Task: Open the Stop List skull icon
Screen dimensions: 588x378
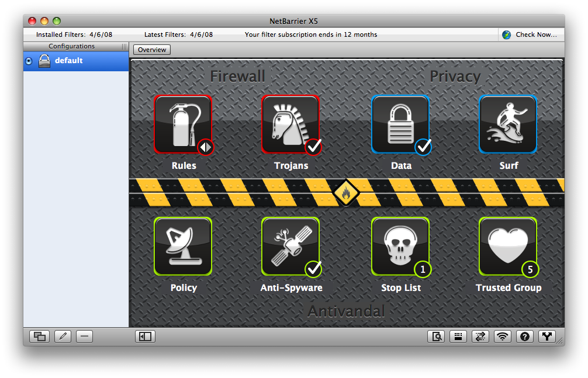Action: [x=400, y=247]
